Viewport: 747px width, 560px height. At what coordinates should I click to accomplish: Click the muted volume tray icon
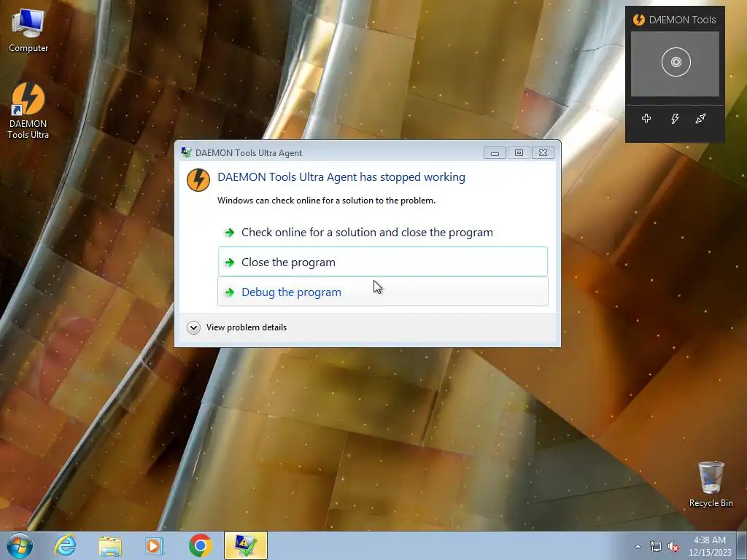[673, 547]
